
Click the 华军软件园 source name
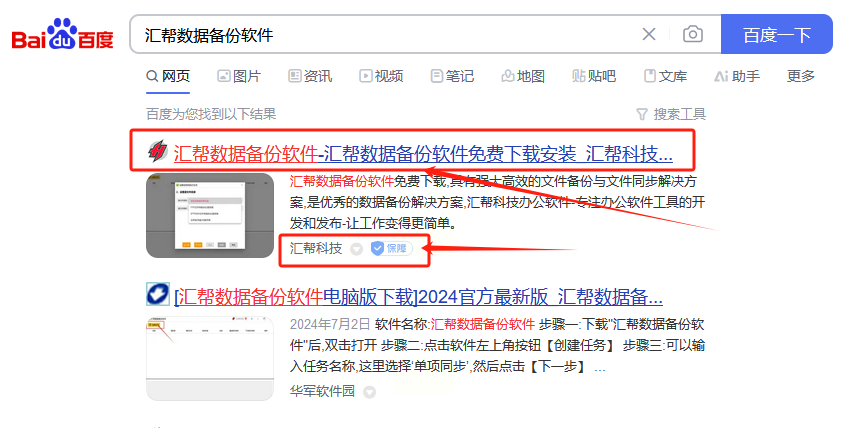coord(322,391)
